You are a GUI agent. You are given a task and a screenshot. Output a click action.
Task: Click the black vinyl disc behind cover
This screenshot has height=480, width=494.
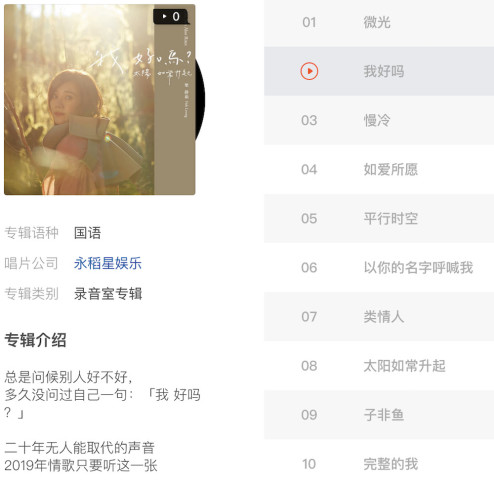click(200, 100)
